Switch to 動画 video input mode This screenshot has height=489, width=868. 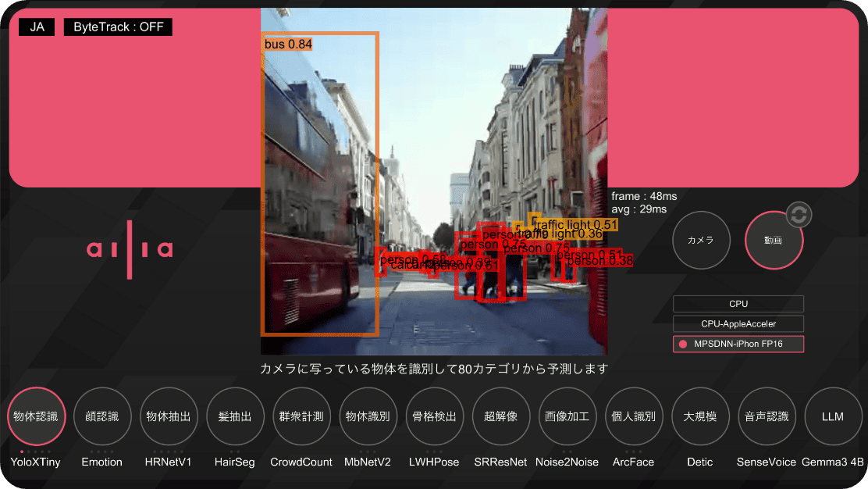(x=774, y=240)
